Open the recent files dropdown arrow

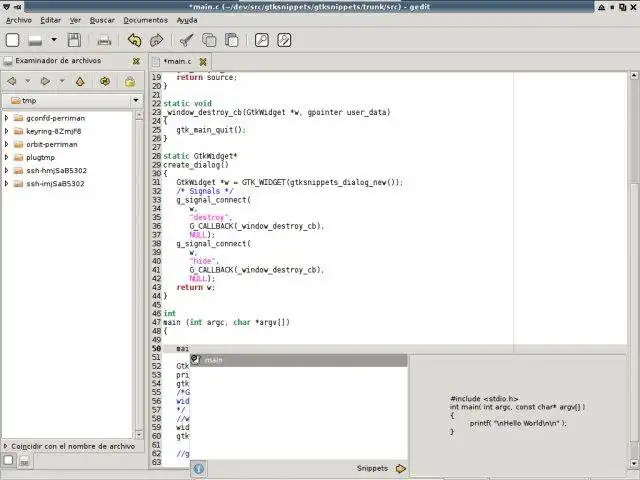[x=54, y=40]
